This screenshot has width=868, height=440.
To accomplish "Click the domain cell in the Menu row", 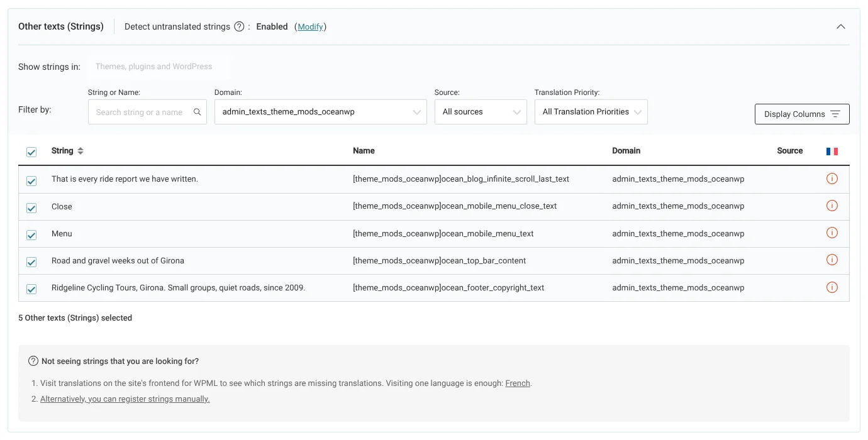I will (678, 233).
